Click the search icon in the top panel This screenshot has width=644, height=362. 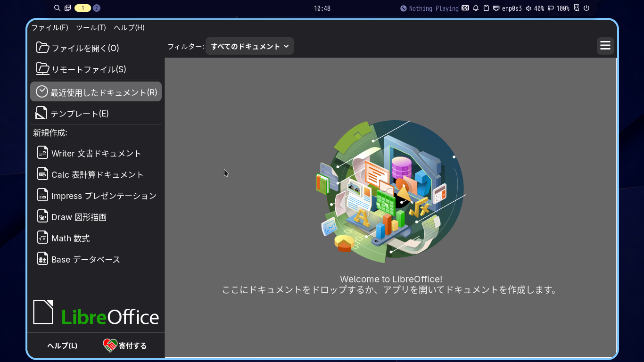click(x=58, y=8)
